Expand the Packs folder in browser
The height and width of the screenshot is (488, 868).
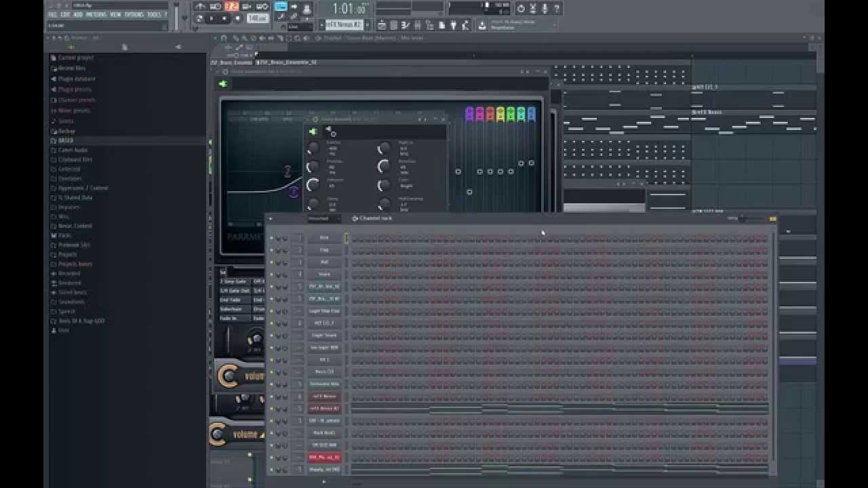tap(64, 235)
